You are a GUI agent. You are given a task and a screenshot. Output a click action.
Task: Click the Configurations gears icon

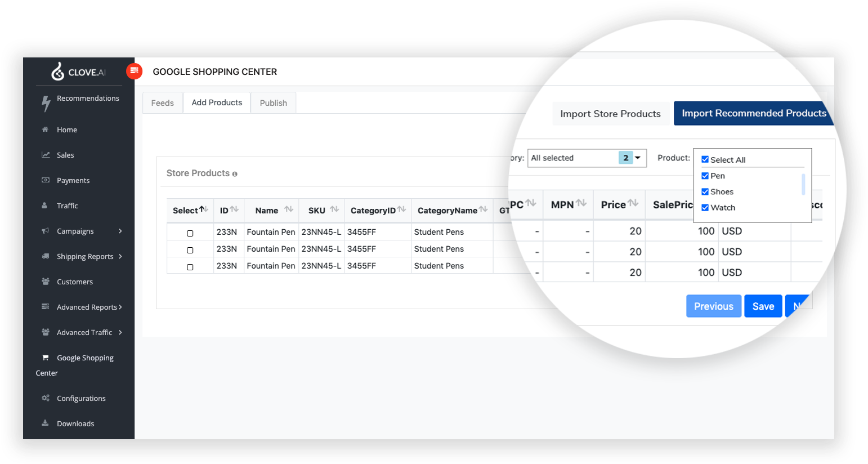point(46,398)
